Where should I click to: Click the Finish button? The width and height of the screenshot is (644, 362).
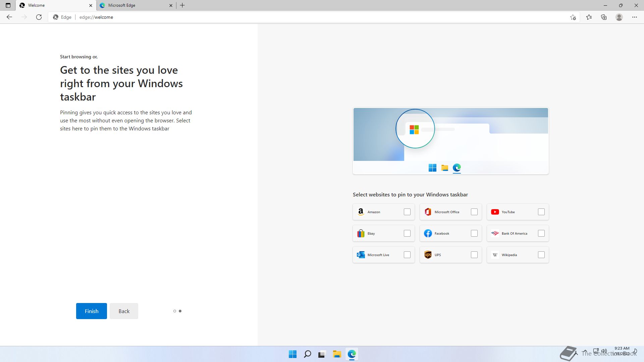tap(92, 311)
